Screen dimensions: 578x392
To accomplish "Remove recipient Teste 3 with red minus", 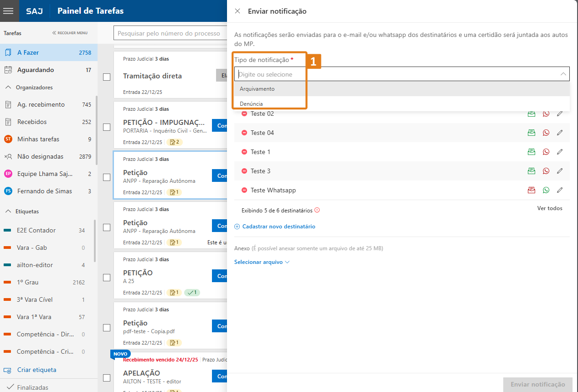I will tap(244, 171).
